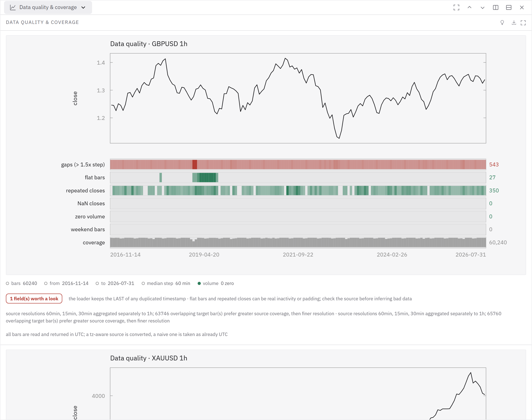The width and height of the screenshot is (532, 420).
Task: Click the 'bars 60240' stat
Action: click(21, 283)
